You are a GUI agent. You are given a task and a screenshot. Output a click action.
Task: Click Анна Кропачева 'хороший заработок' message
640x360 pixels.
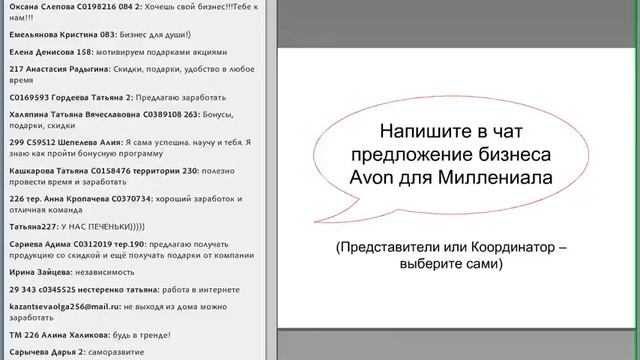point(126,204)
